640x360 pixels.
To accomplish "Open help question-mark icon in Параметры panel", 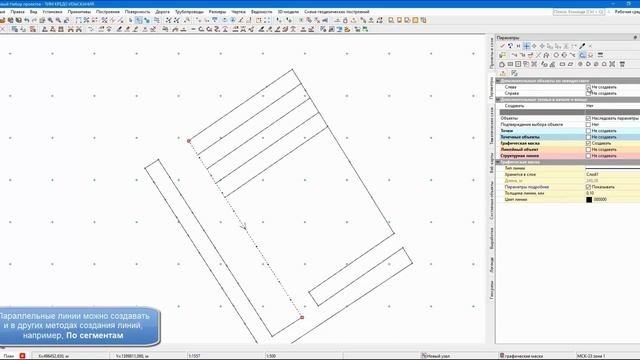I will 510,46.
